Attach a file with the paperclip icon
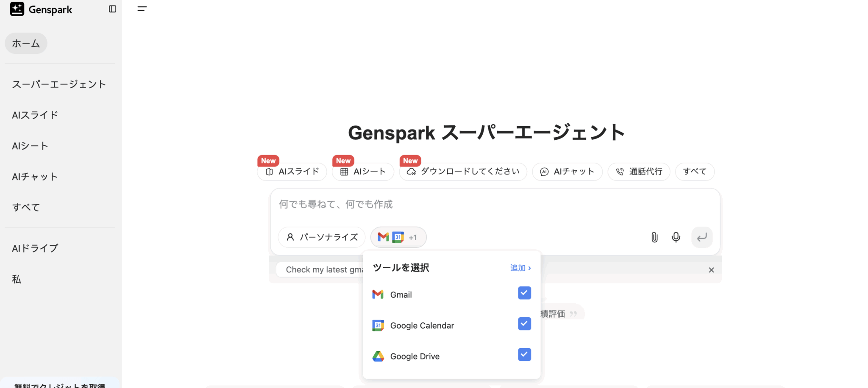The width and height of the screenshot is (868, 388). tap(654, 237)
